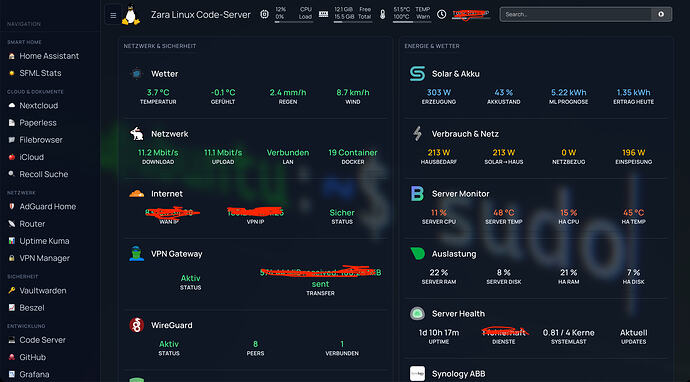Screen dimensions: 690x382
Task: Open Home Assistant from sidebar
Action: tap(43, 56)
